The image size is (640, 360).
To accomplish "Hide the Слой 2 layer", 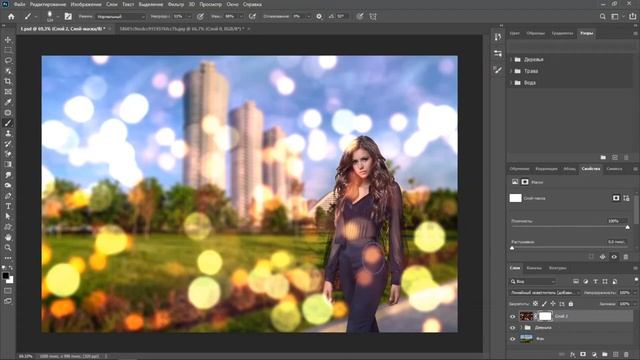I will (513, 316).
